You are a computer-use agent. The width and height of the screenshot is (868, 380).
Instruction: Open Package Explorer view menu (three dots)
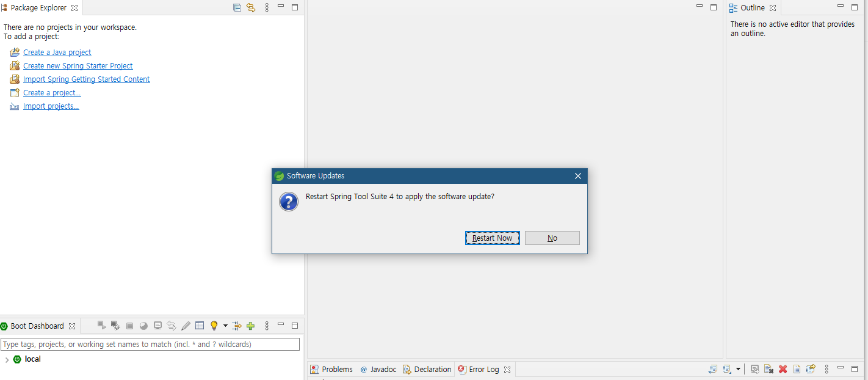coord(267,8)
